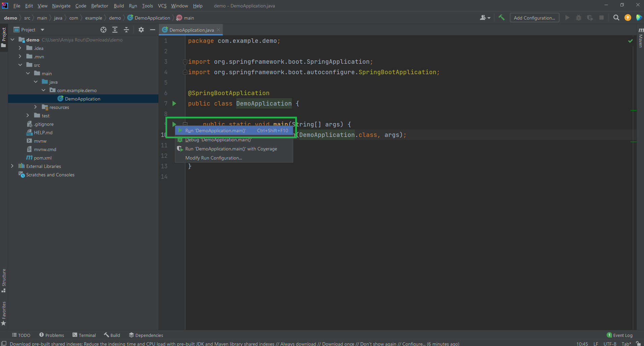Open the TODO tool window
Image resolution: width=644 pixels, height=346 pixels.
click(21, 335)
